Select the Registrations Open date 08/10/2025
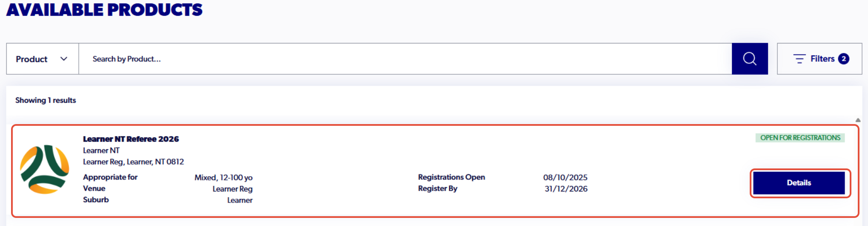Viewport: 868px width, 226px height. (565, 177)
